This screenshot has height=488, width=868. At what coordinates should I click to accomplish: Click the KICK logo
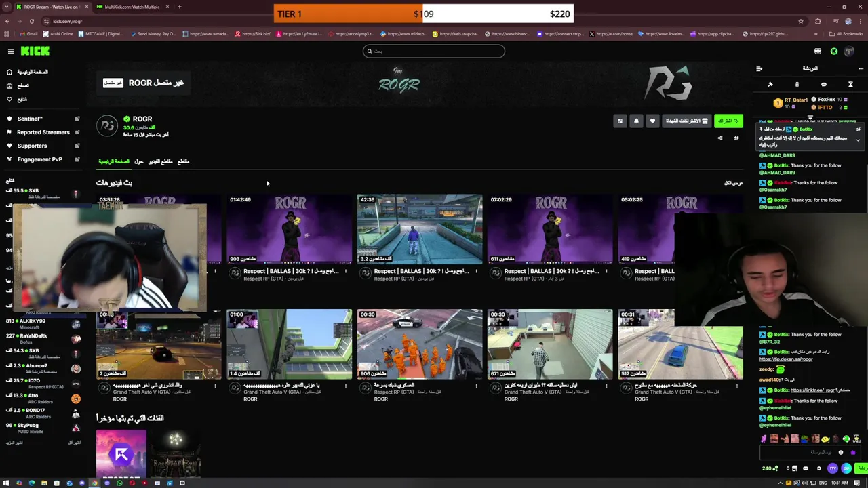pos(35,51)
